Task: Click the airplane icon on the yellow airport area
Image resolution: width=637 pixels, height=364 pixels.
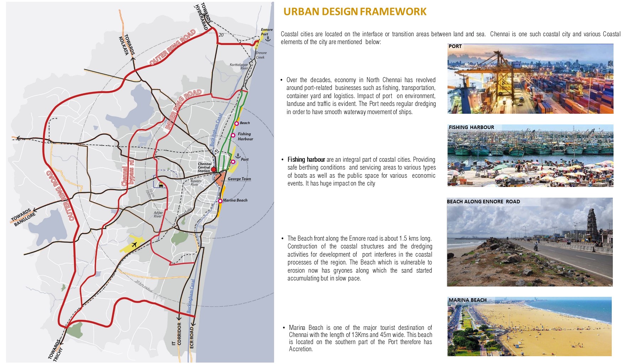Action: [134, 245]
